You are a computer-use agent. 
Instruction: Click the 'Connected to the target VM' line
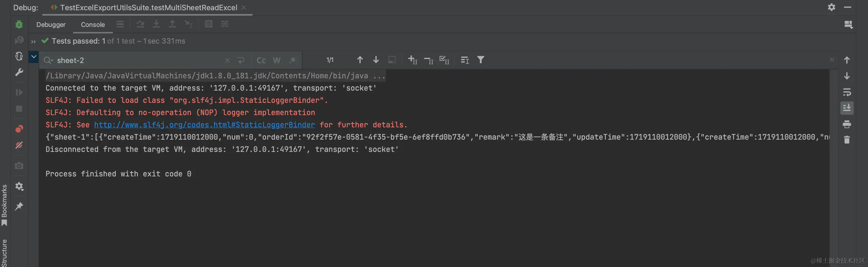211,88
